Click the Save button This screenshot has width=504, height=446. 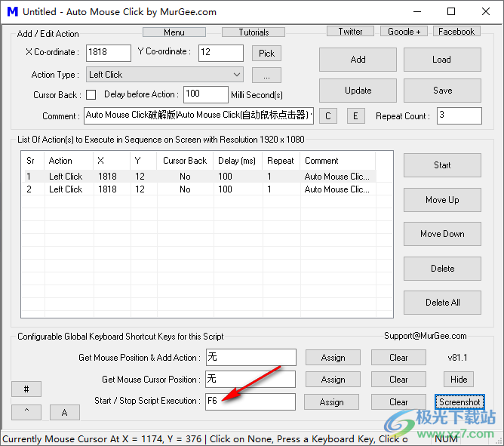[442, 91]
